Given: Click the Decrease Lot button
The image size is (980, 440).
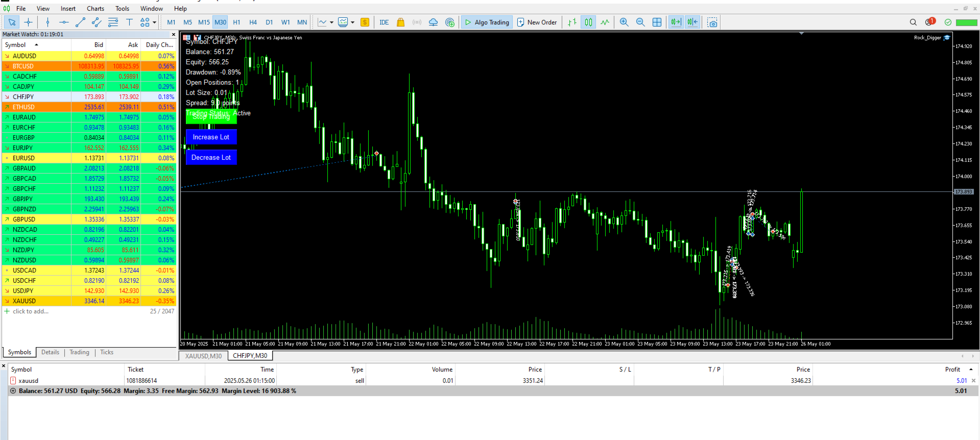Looking at the screenshot, I should 211,158.
